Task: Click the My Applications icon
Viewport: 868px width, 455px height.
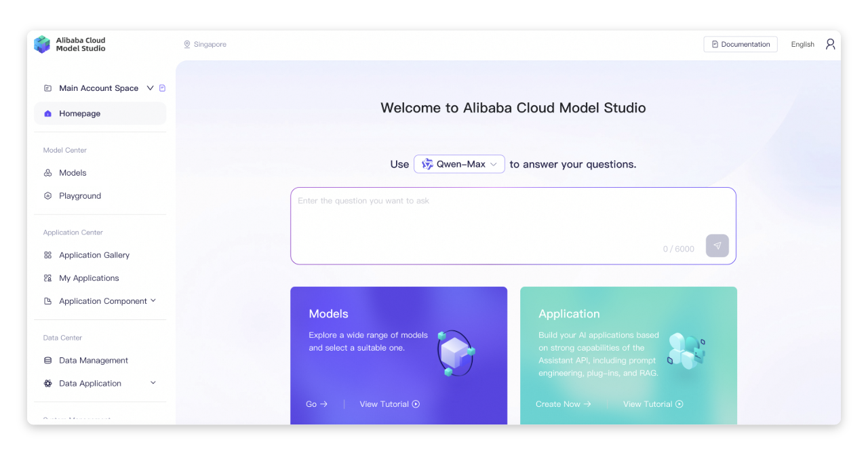Action: pyautogui.click(x=47, y=278)
